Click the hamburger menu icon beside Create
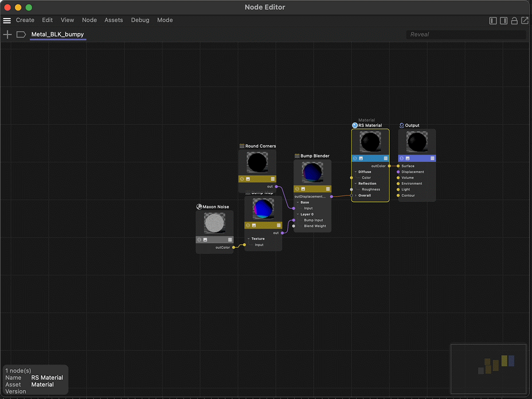 tap(7, 20)
